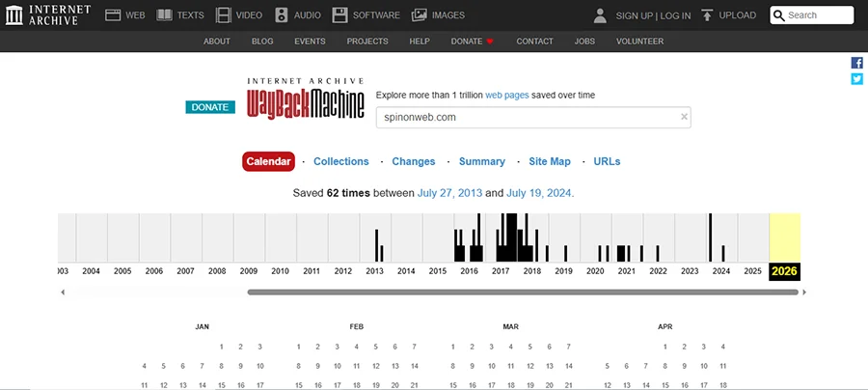This screenshot has width=868, height=390.
Task: Open the Texts book icon
Action: (164, 14)
